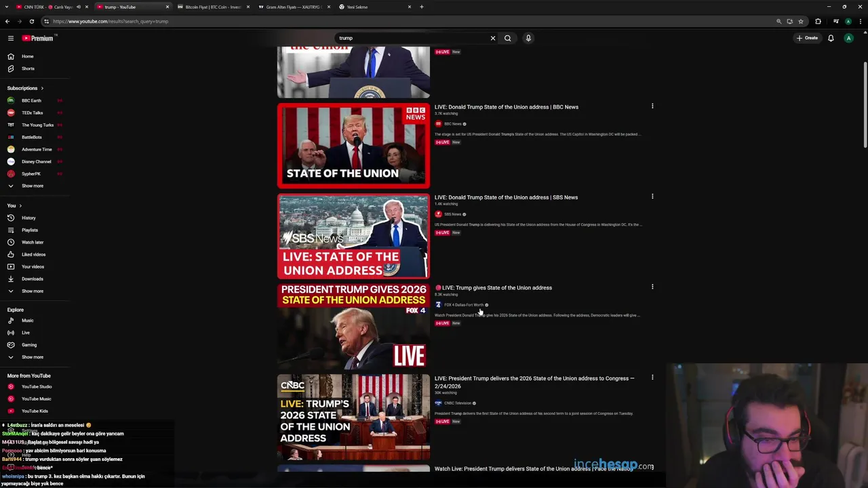Reload the page
868x488 pixels.
click(x=32, y=21)
